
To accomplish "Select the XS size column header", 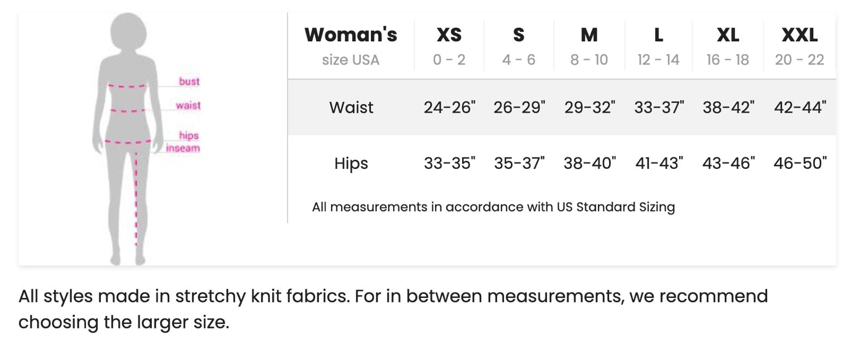I will point(449,35).
